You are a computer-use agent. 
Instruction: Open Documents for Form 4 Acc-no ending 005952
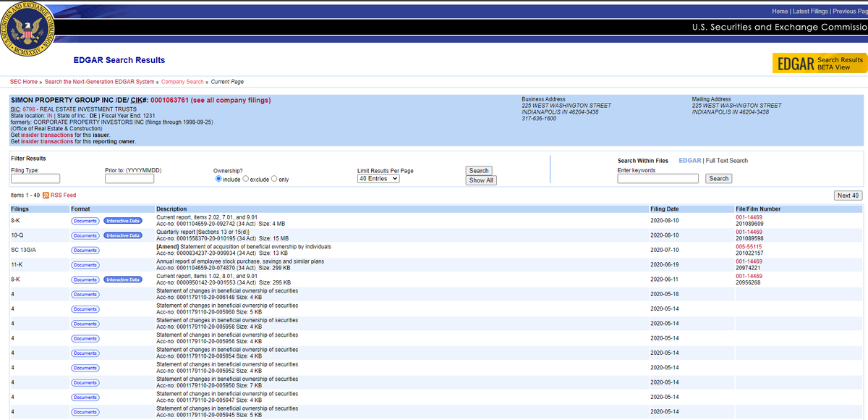click(x=85, y=368)
